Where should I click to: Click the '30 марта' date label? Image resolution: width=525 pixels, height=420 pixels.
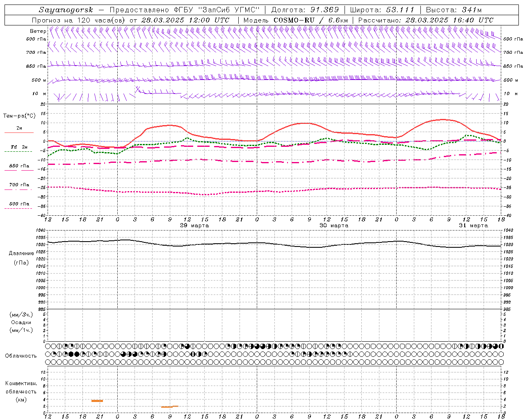coord(334,226)
